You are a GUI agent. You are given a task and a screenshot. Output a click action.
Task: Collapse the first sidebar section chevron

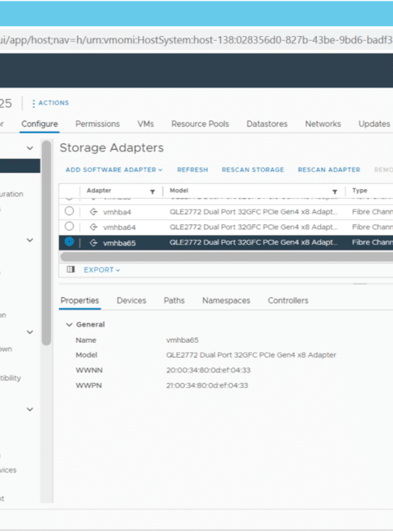tap(29, 148)
